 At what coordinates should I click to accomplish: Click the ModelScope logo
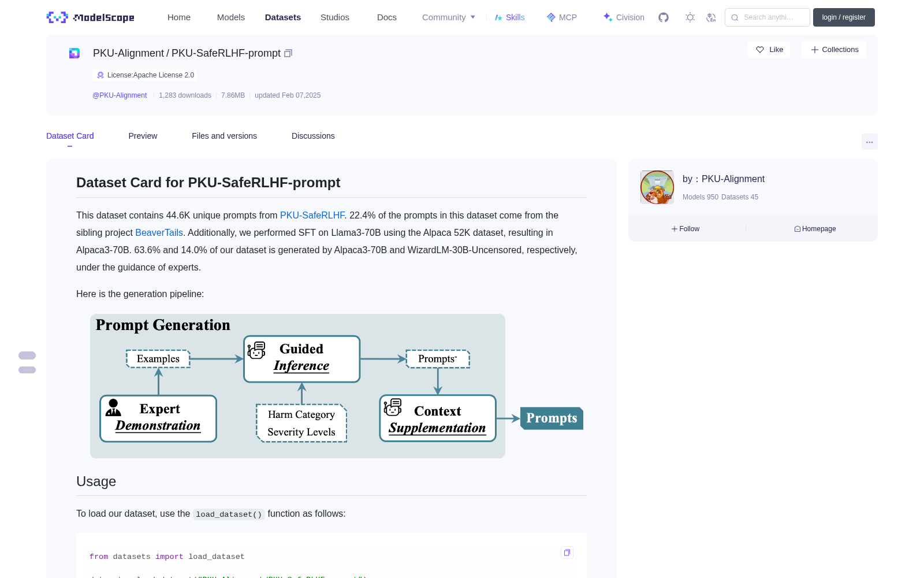[91, 17]
